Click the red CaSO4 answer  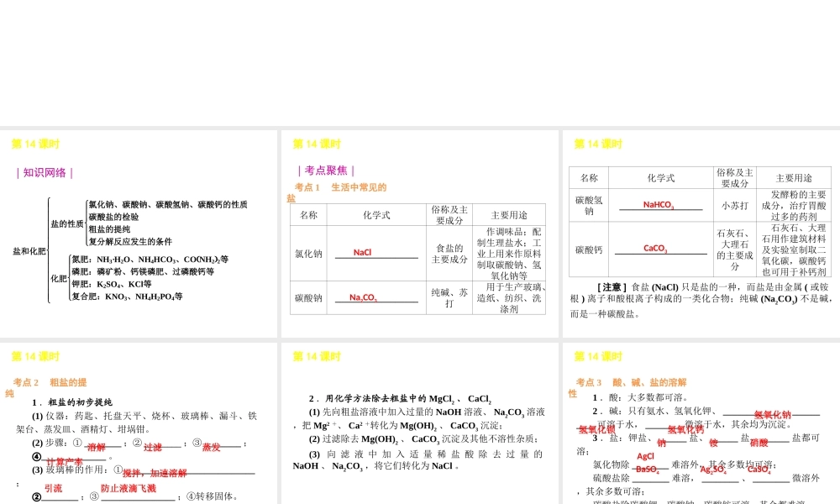click(759, 470)
